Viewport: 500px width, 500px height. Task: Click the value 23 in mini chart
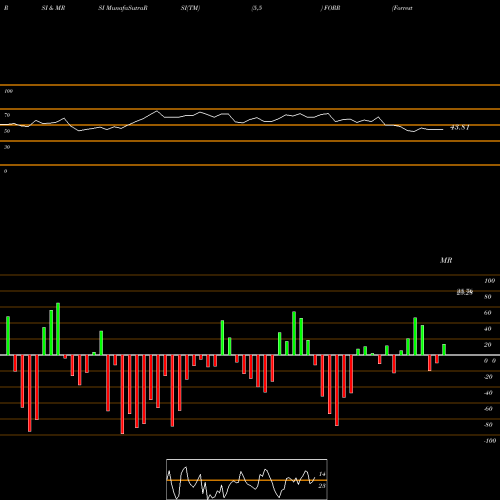[322, 486]
